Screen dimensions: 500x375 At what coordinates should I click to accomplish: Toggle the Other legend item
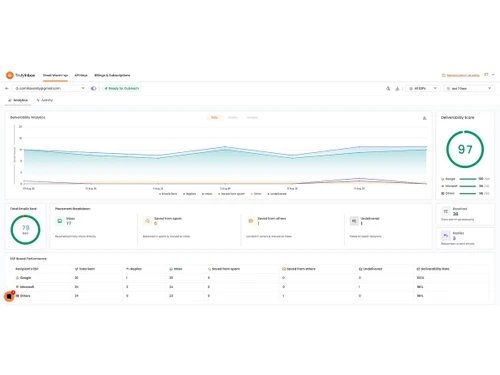point(256,194)
